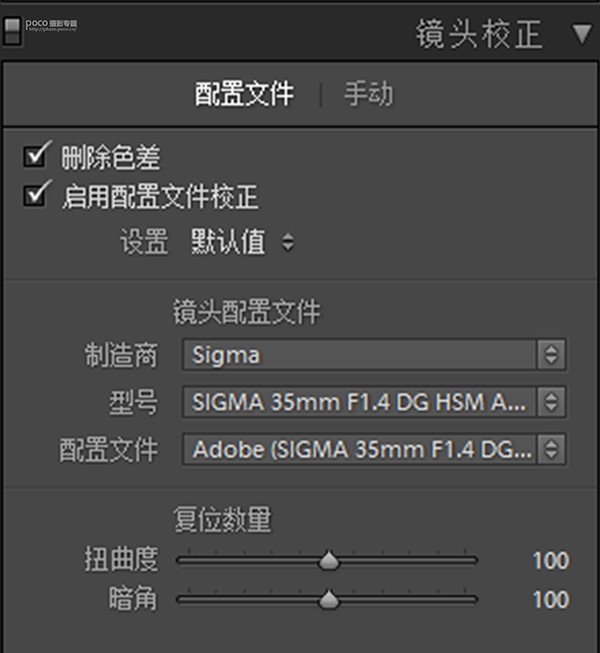Screen dimensions: 600x653
Task: Switch to the 手动 tab
Action: (368, 94)
